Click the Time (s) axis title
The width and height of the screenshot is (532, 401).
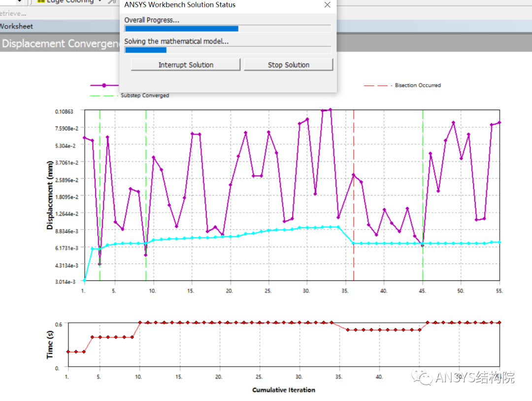pos(50,345)
